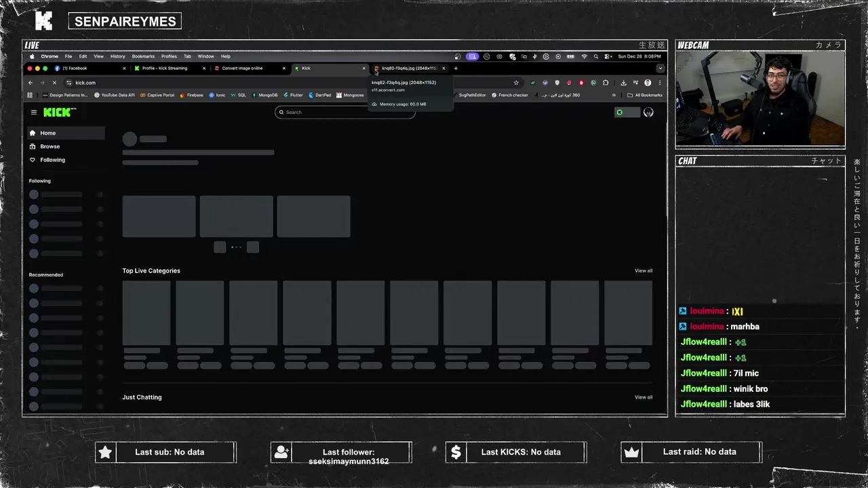Switch to Convert image online tab
This screenshot has width=868, height=488.
(249, 68)
